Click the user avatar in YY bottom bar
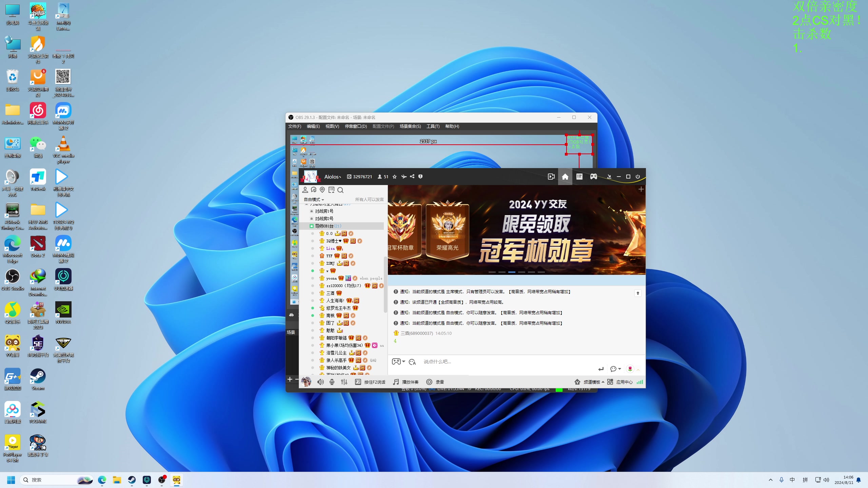 pyautogui.click(x=306, y=382)
